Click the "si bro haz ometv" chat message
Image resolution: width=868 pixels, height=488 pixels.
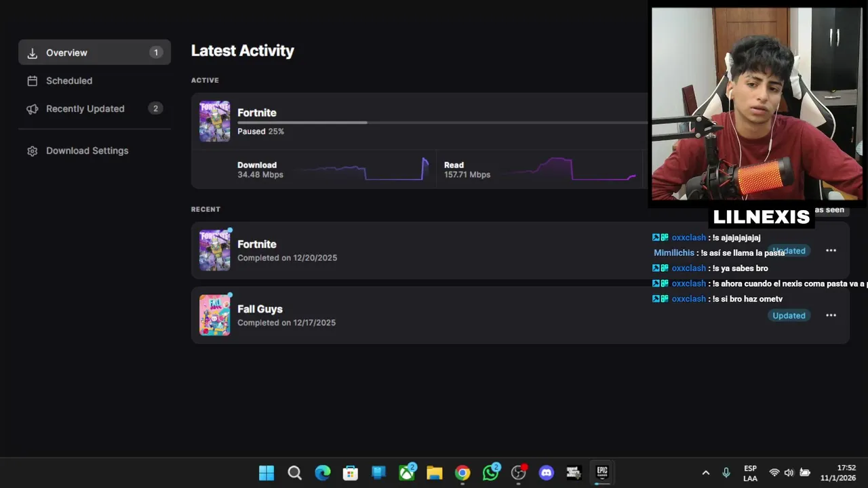(717, 299)
